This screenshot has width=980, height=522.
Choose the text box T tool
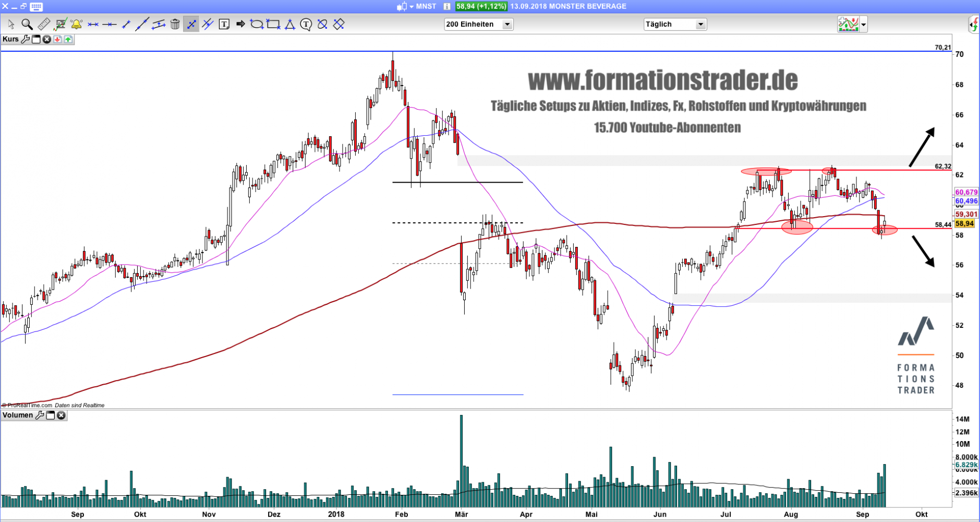224,24
